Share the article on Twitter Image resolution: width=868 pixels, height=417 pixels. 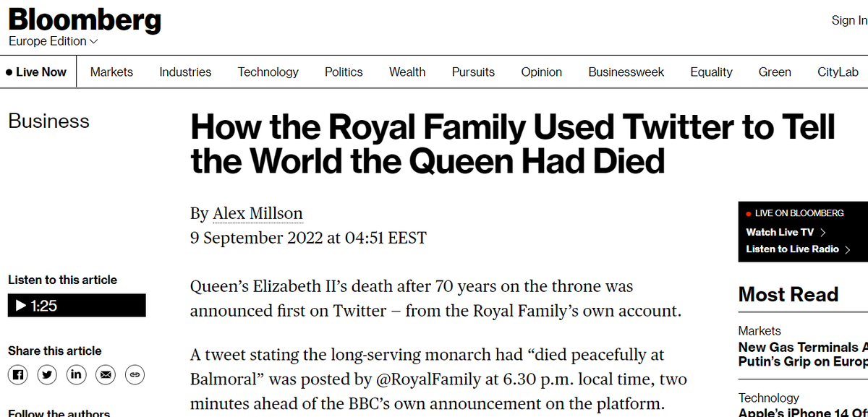[46, 374]
